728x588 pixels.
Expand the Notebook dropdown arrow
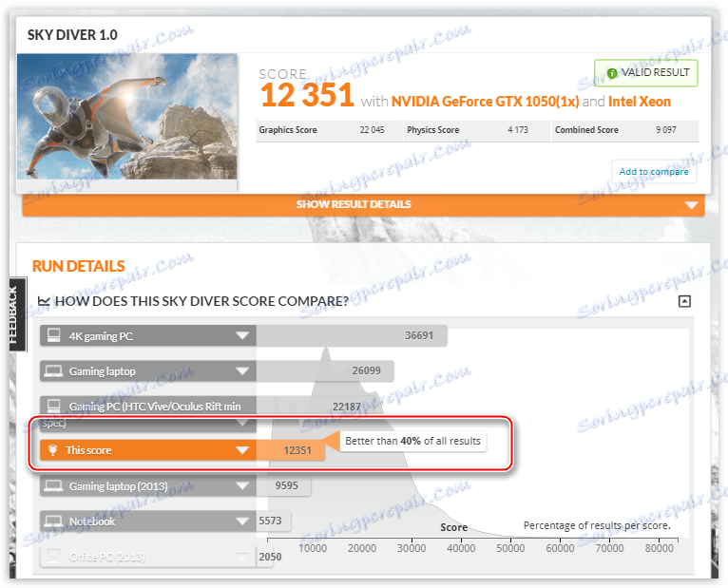[x=242, y=522]
